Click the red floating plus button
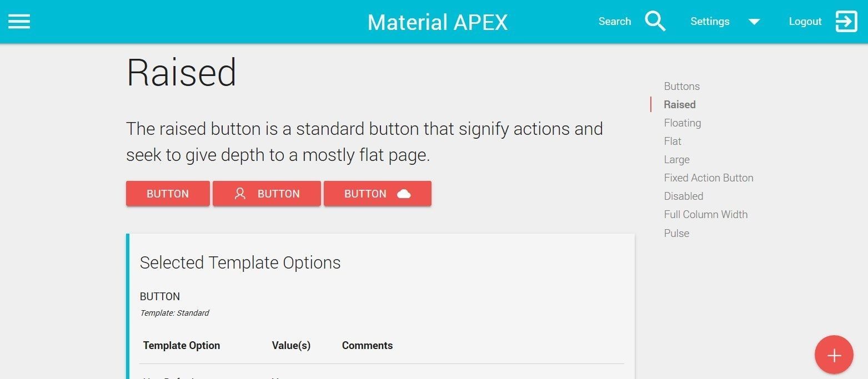 (834, 355)
